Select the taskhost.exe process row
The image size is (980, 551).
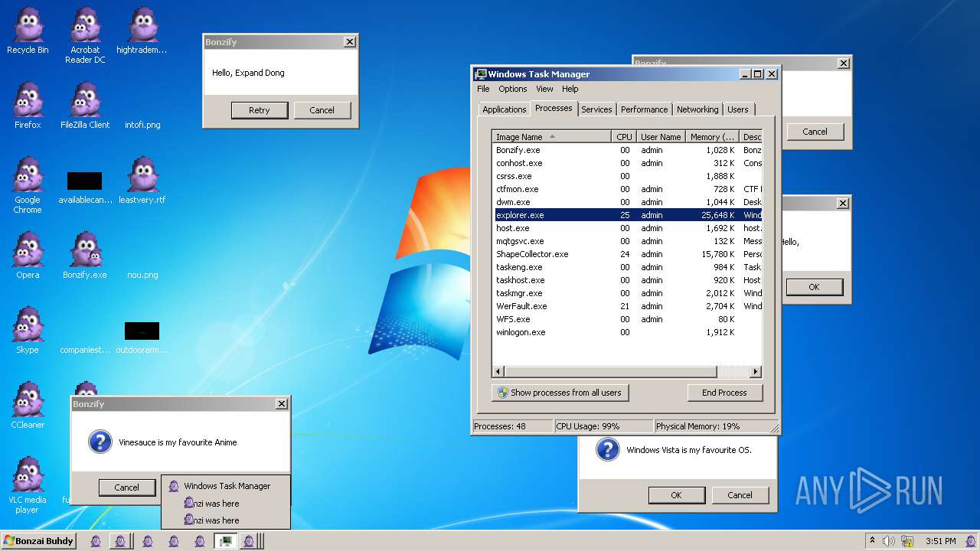[627, 280]
